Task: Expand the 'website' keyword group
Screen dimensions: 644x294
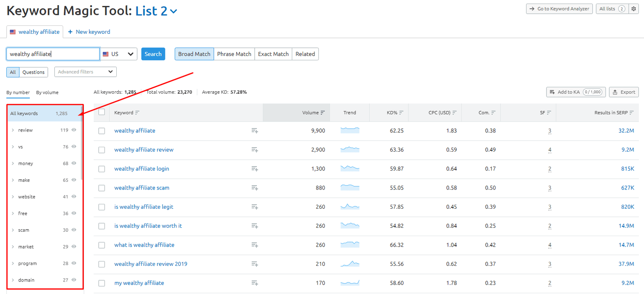Action: (13, 197)
